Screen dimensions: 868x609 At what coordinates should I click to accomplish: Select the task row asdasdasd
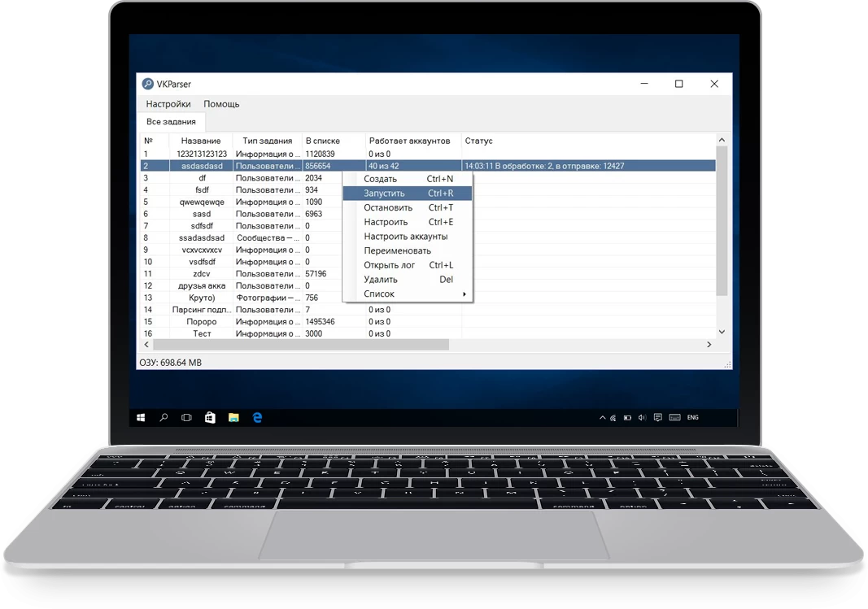428,166
